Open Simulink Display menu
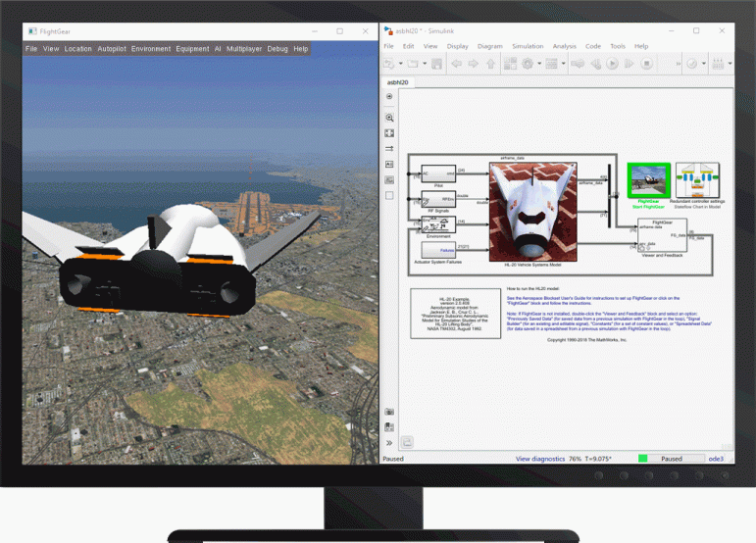Screen dimensions: 756x543 coord(458,46)
